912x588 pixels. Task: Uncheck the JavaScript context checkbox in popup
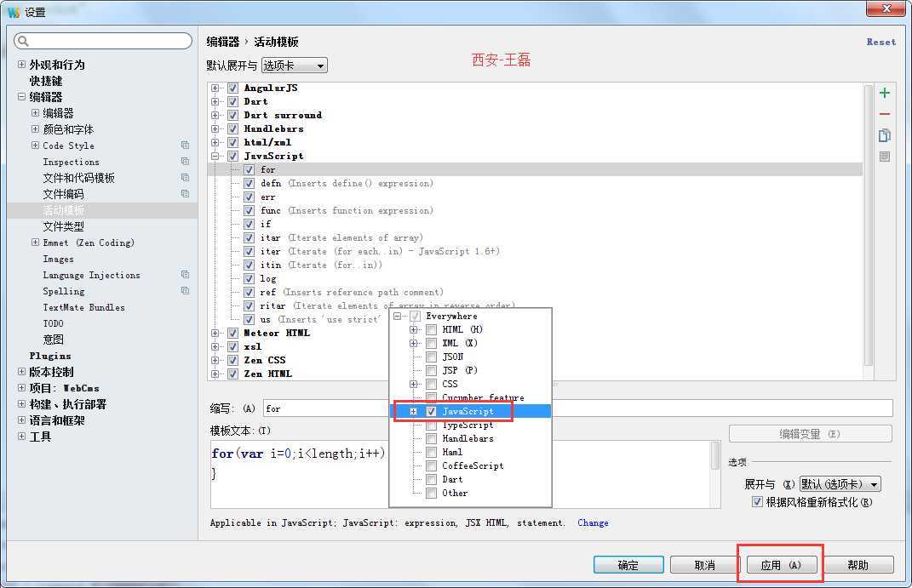tap(431, 411)
